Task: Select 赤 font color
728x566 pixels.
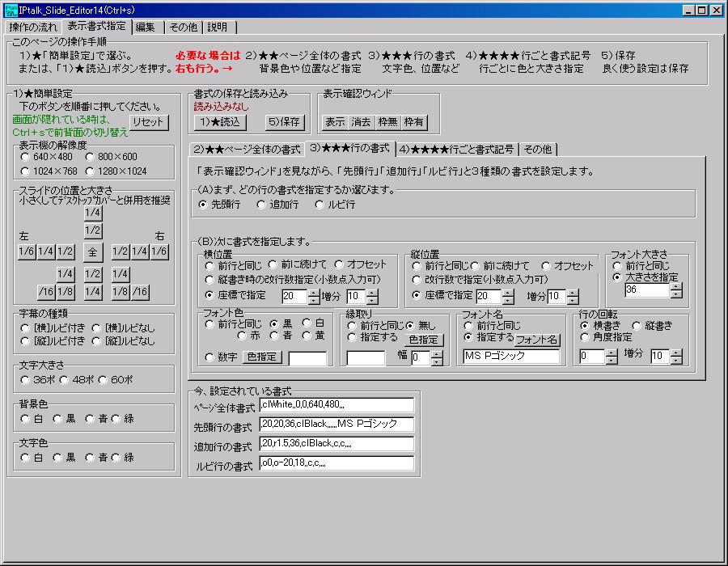Action: 249,336
